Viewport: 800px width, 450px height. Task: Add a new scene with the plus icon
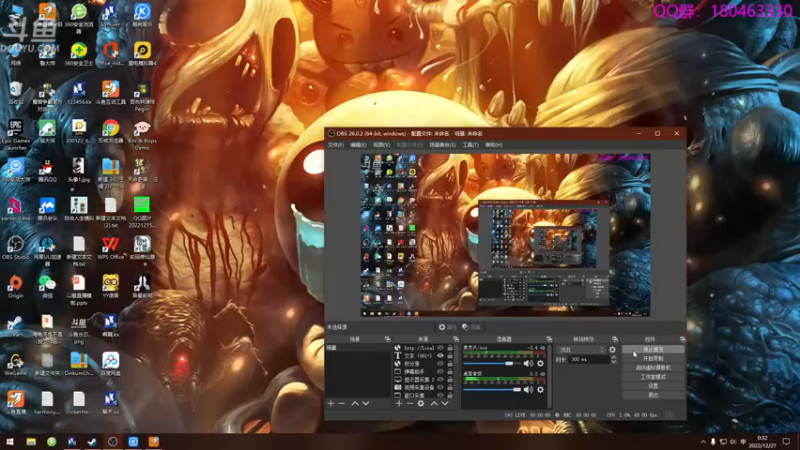click(331, 404)
